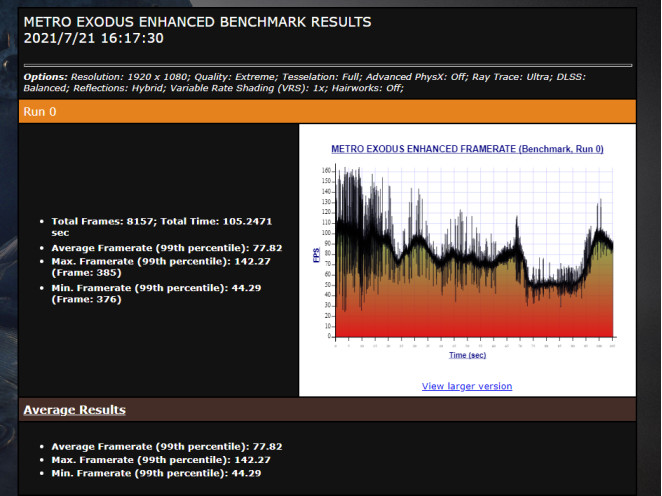The width and height of the screenshot is (662, 496).
Task: Select 'Resolution: 1920 x 1080' option text
Action: coord(131,77)
